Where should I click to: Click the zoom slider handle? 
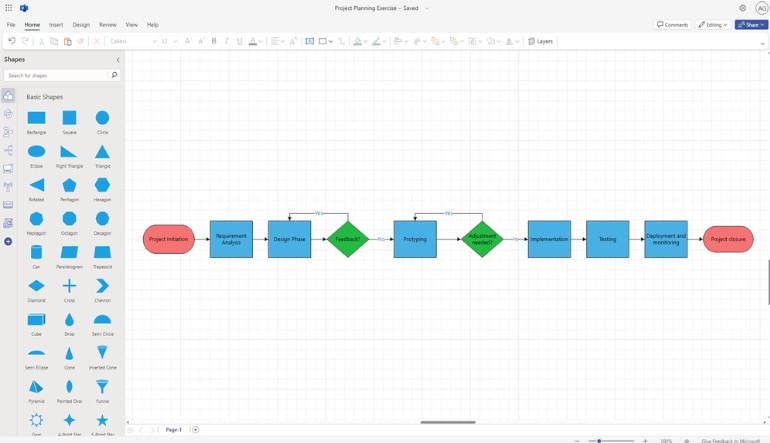(599, 441)
